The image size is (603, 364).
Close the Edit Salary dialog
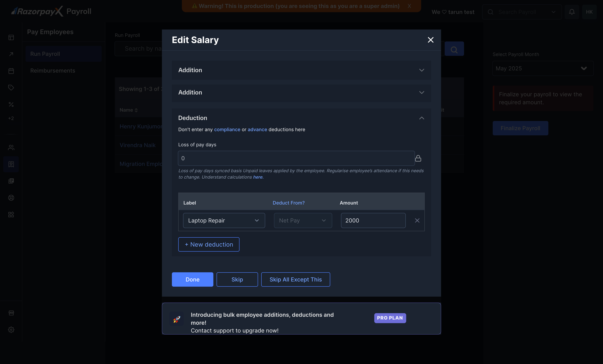431,40
